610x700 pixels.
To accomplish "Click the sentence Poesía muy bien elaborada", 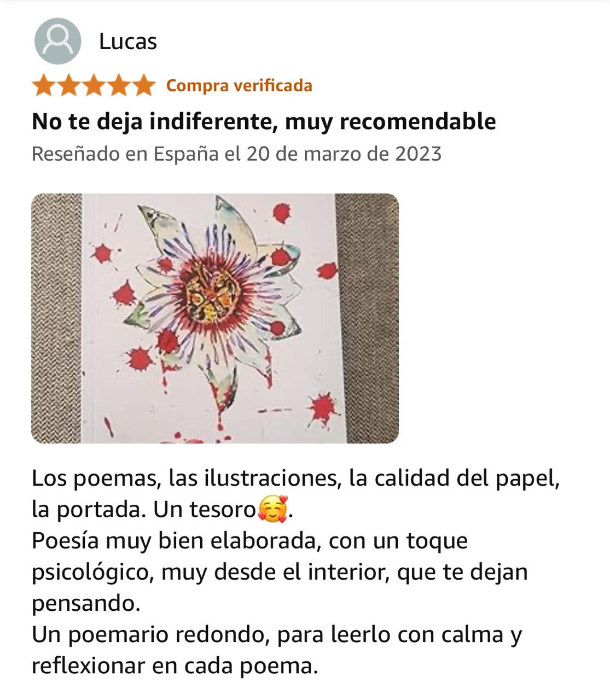I will click(x=250, y=541).
